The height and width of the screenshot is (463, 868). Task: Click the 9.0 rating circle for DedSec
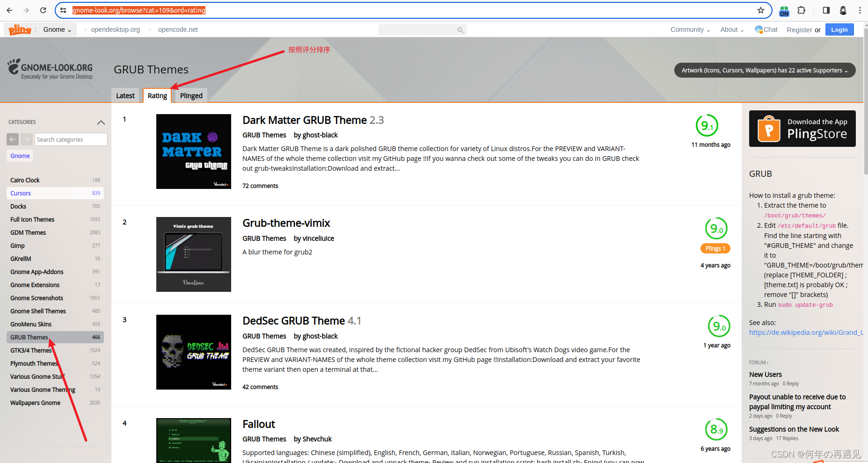(x=719, y=326)
